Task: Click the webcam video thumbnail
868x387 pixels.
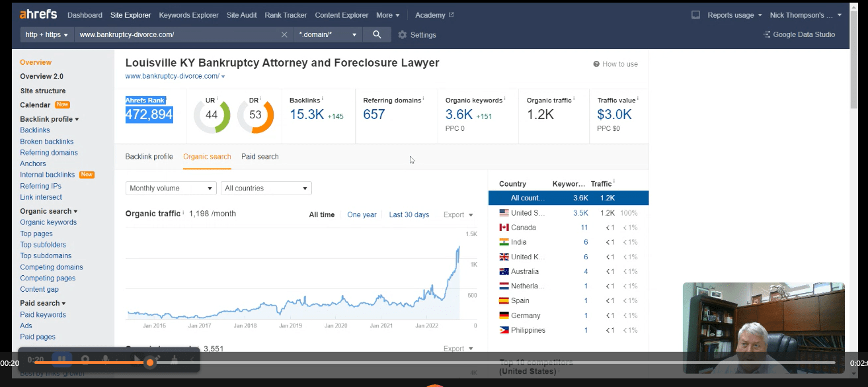Action: [764, 328]
